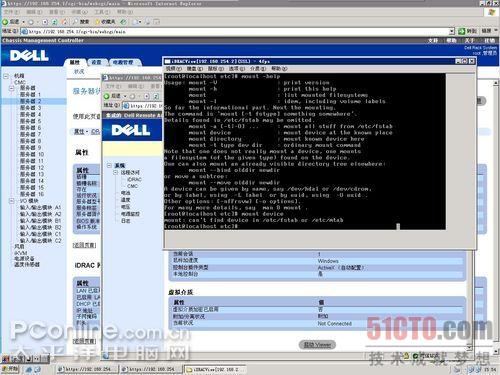
Task: Click the 启动 Viewer button
Action: point(317,345)
